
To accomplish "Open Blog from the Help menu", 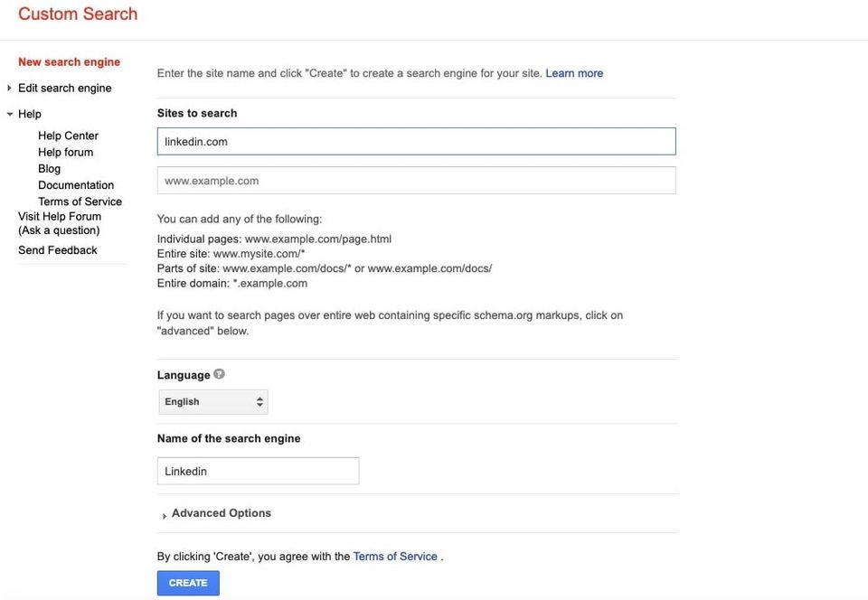I will [x=49, y=169].
